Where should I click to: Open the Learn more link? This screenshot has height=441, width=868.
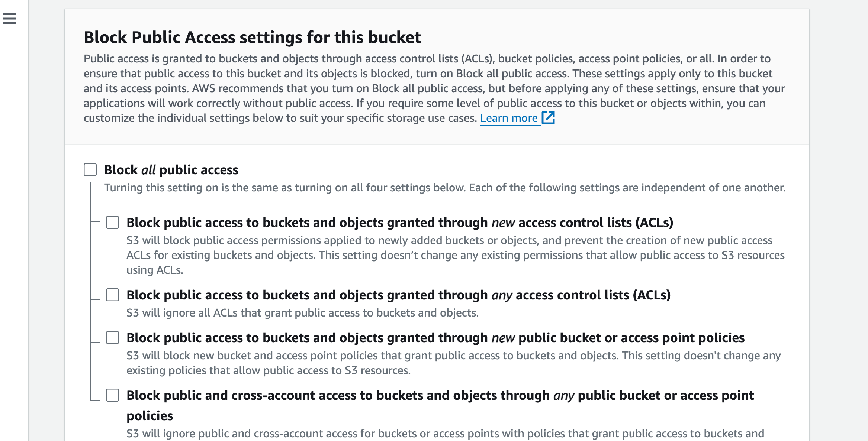(x=508, y=118)
